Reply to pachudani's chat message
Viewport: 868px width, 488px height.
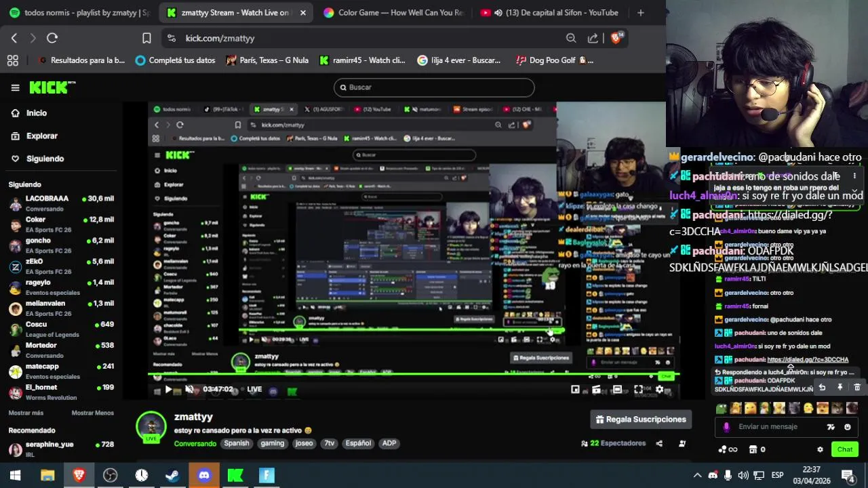pyautogui.click(x=822, y=387)
